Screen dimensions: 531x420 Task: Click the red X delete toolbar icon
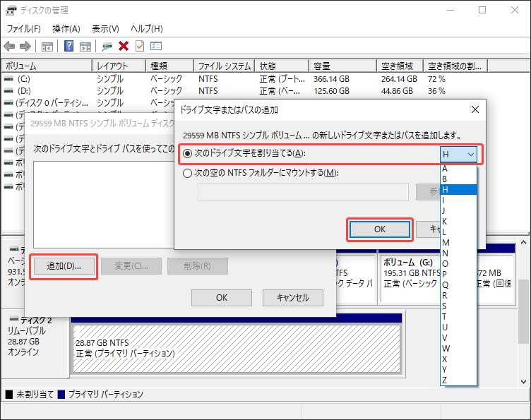click(x=124, y=46)
